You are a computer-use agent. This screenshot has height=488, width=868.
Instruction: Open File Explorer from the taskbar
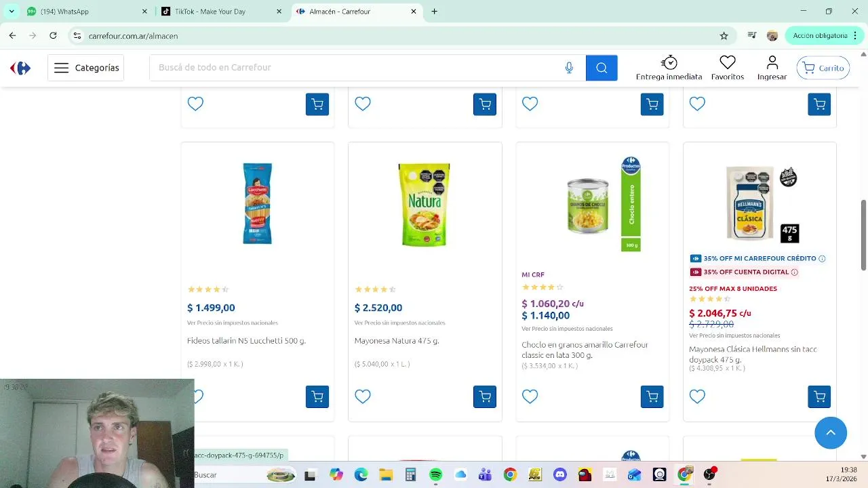(x=386, y=475)
